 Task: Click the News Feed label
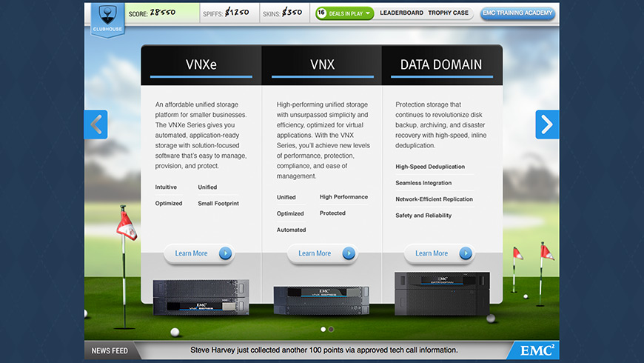(x=110, y=350)
